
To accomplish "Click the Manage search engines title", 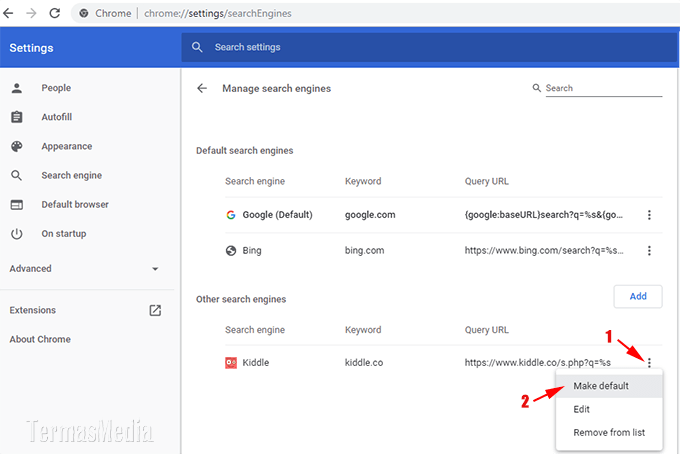I will (x=277, y=88).
